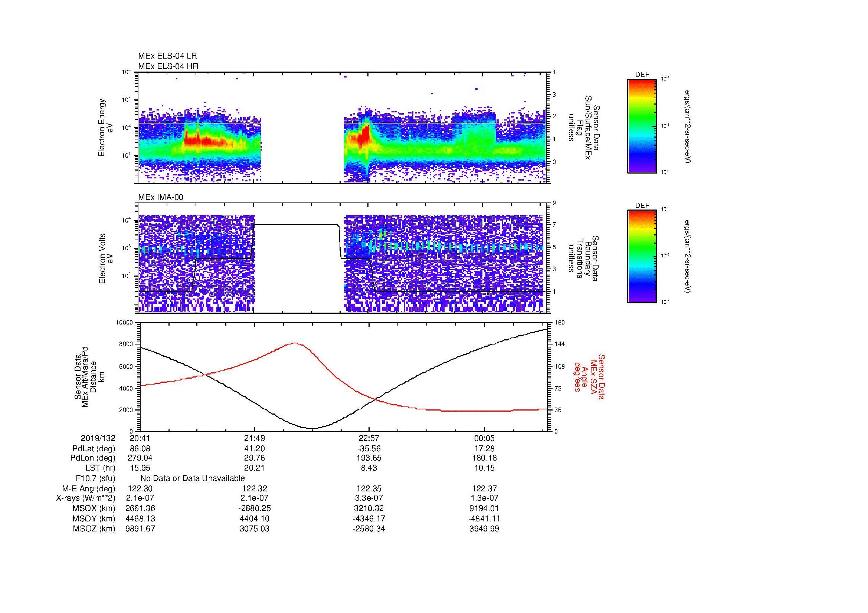Click the 'MEx ELS-04 HR' plot title
868x613 pixels.
[168, 66]
